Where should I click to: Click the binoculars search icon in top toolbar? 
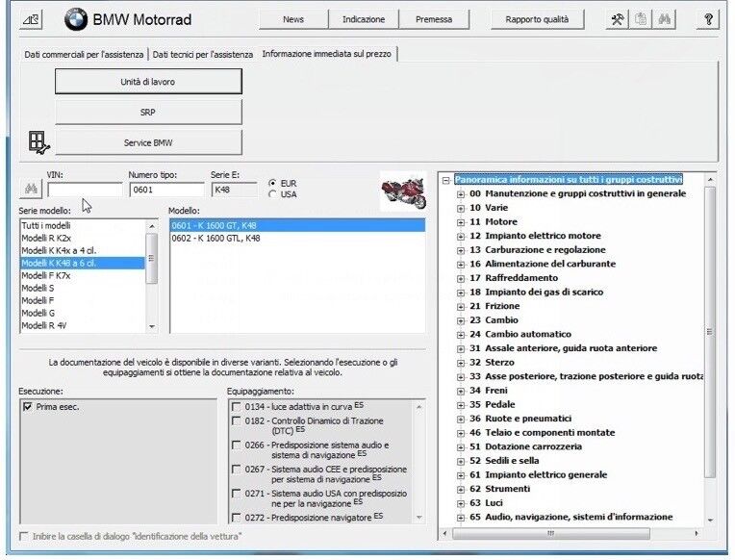(665, 19)
